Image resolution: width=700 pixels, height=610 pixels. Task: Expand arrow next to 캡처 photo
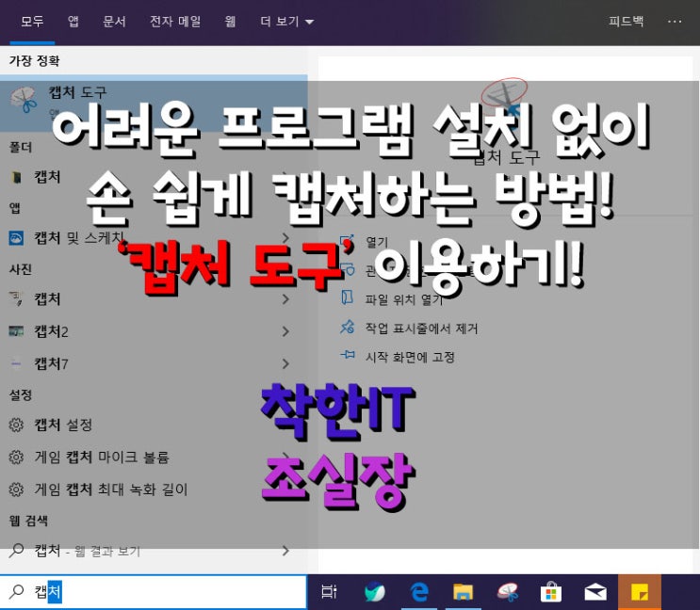coord(285,299)
